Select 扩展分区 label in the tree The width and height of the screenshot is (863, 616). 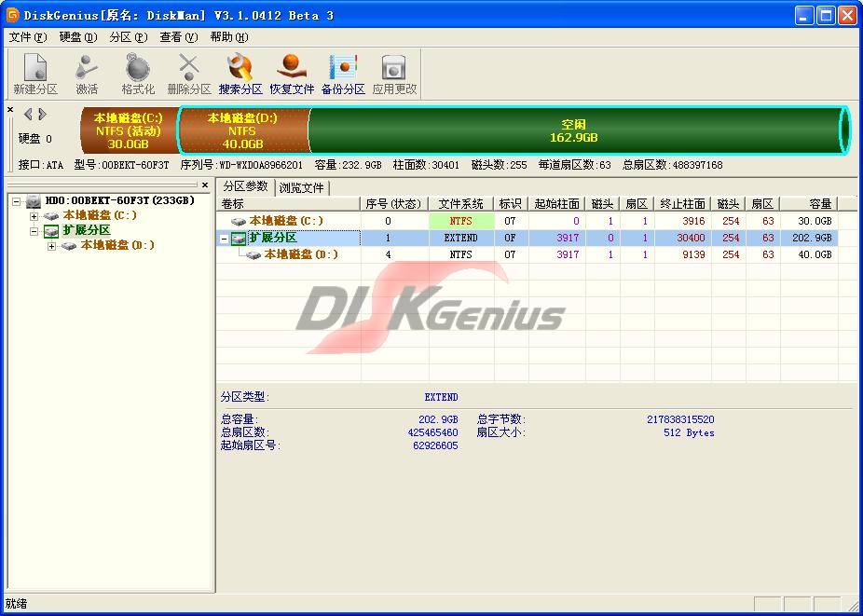tap(87, 231)
